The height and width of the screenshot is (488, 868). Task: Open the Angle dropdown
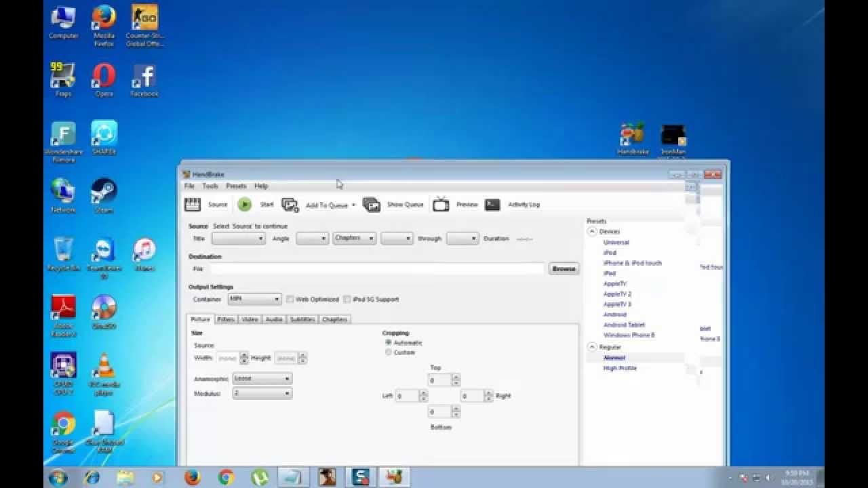(x=313, y=239)
